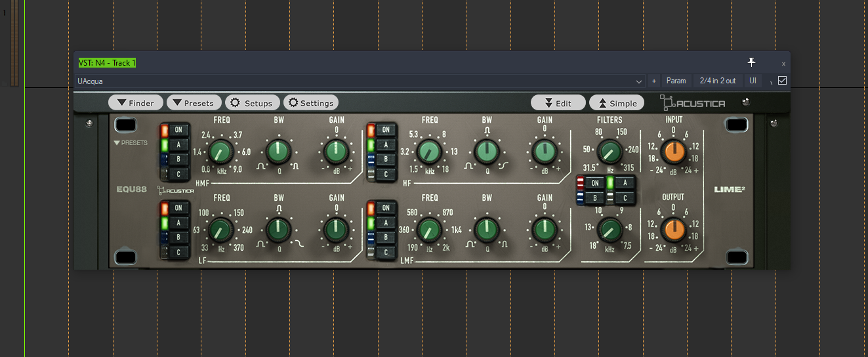Close the VST N4 window
Image resolution: width=868 pixels, height=357 pixels.
tap(783, 64)
